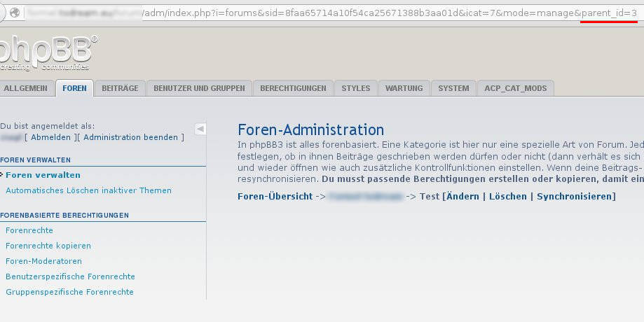Open Automatisches Löschen inaktiver Themen
The image size is (644, 322).
coord(88,190)
